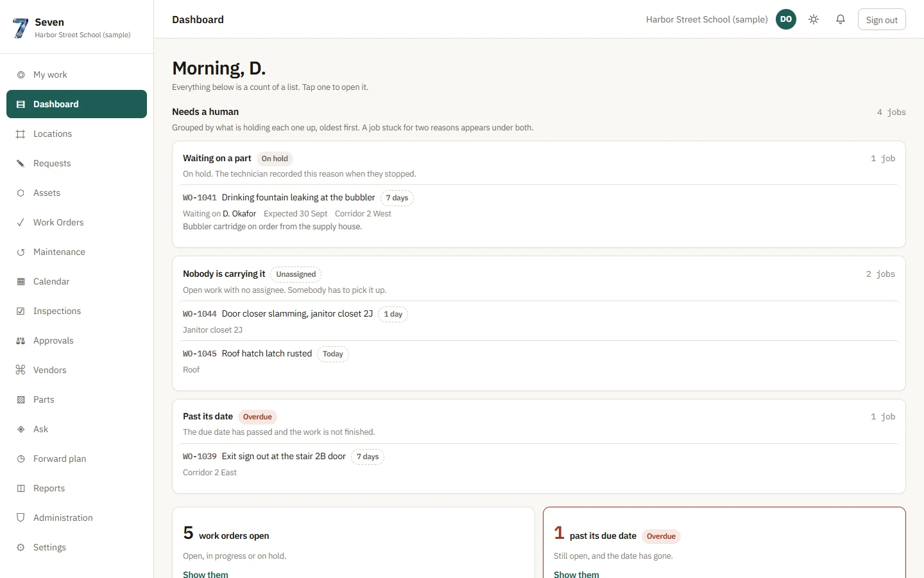The image size is (924, 578).
Task: Click the Corridor 2 West location text
Action: [363, 214]
